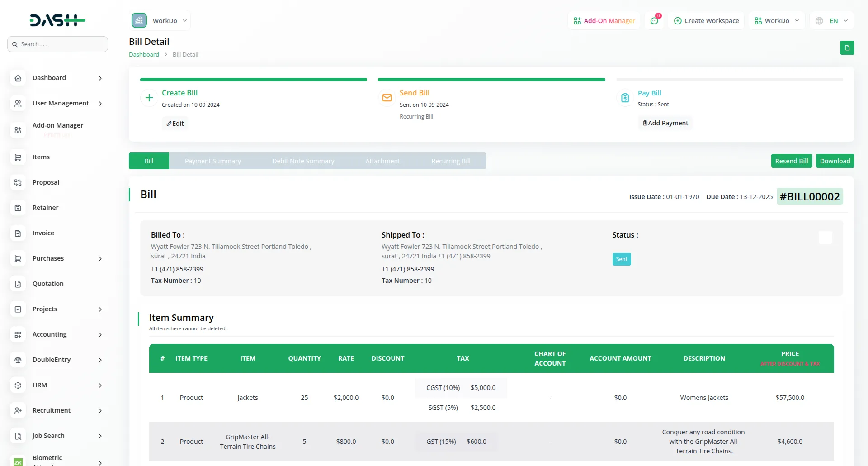Open the Proposal module icon
This screenshot has height=466, width=868.
pos(18,182)
